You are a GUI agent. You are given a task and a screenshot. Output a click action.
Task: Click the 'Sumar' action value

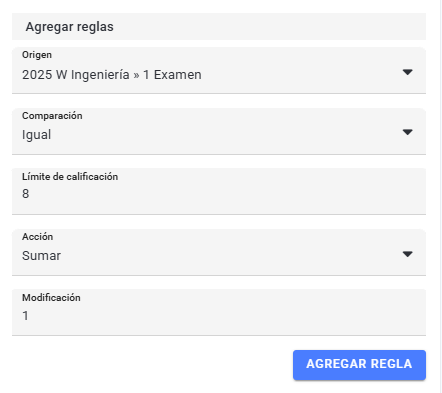click(x=41, y=256)
